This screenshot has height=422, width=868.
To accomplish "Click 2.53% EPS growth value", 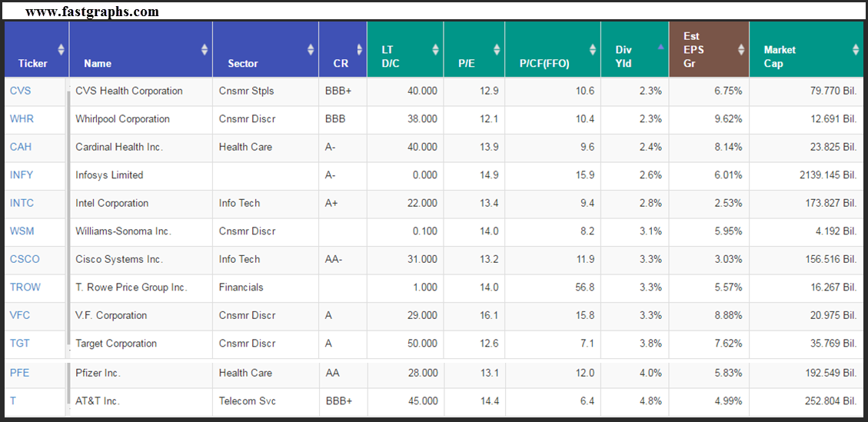I will (x=729, y=203).
